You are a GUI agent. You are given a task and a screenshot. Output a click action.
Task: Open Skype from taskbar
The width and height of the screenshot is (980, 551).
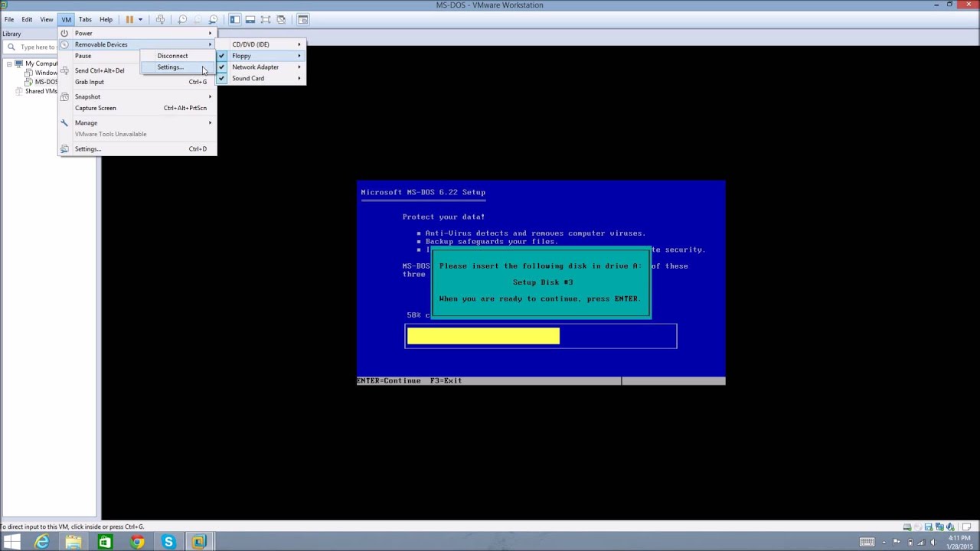[x=168, y=543]
